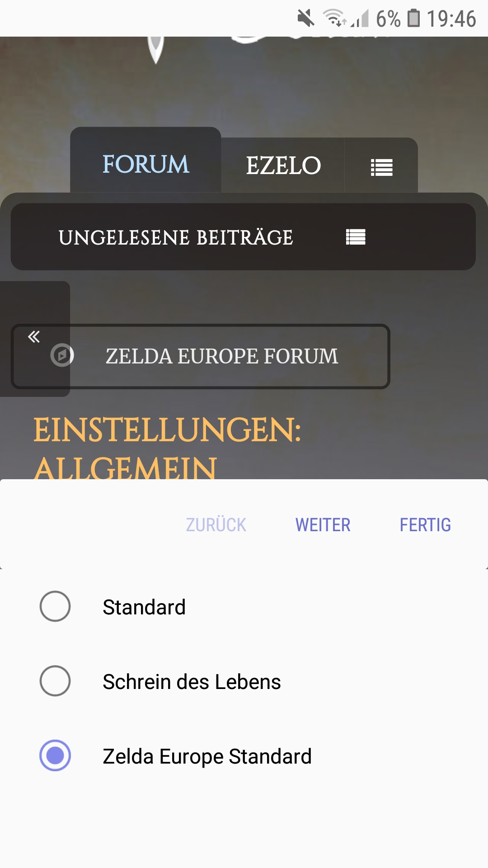488x868 pixels.
Task: Tap the muted sound icon in status bar
Action: click(306, 19)
